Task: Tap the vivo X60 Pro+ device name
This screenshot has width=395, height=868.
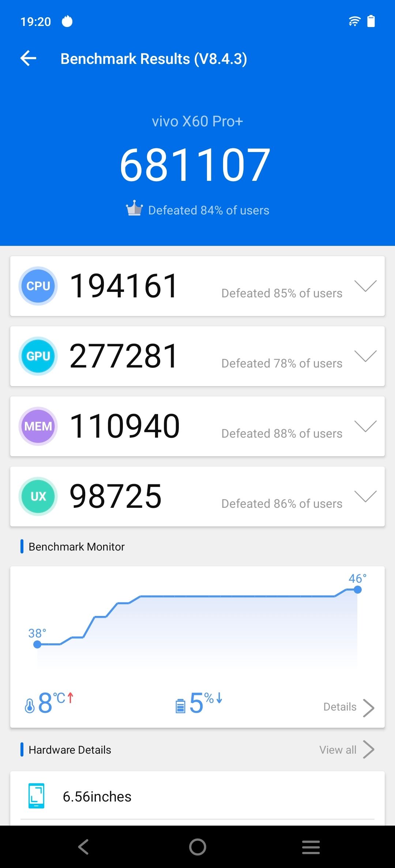Action: point(197,121)
